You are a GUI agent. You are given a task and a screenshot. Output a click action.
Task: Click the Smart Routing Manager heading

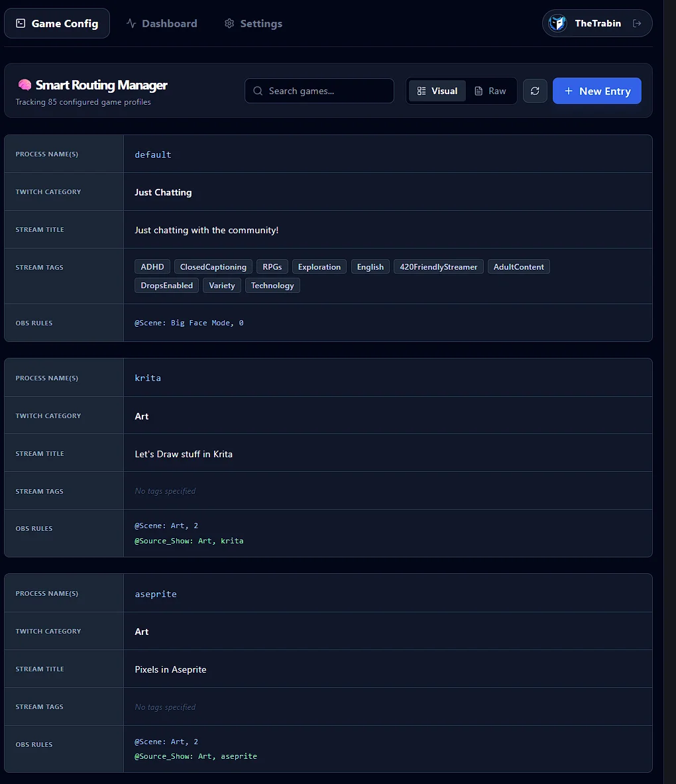101,85
